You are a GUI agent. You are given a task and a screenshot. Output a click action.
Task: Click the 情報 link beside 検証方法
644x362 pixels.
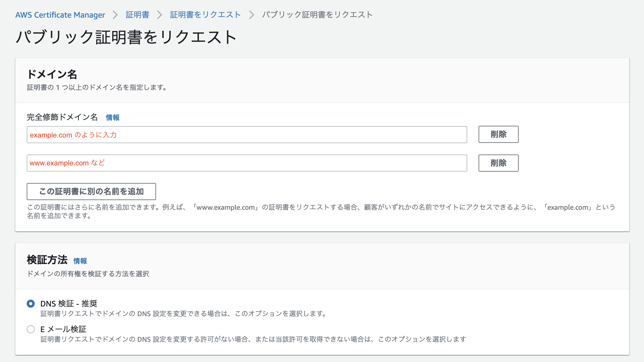point(80,261)
